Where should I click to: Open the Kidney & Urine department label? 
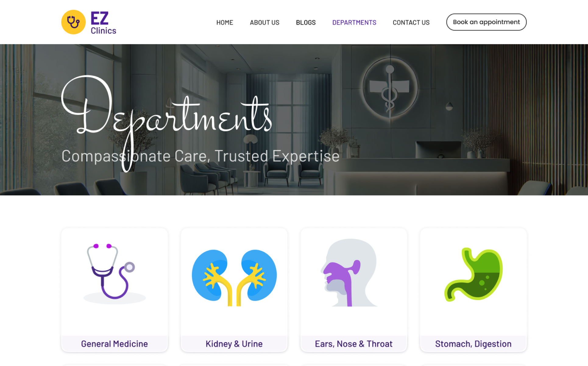click(234, 344)
